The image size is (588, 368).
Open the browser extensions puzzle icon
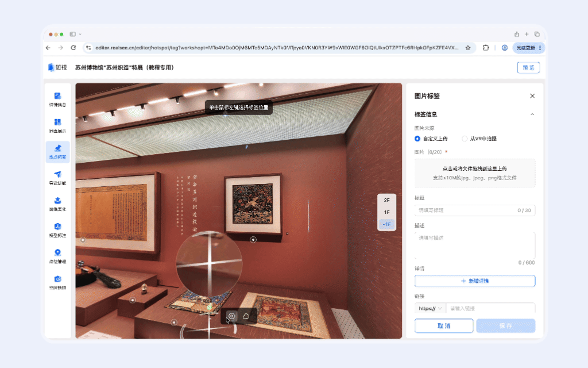(486, 48)
